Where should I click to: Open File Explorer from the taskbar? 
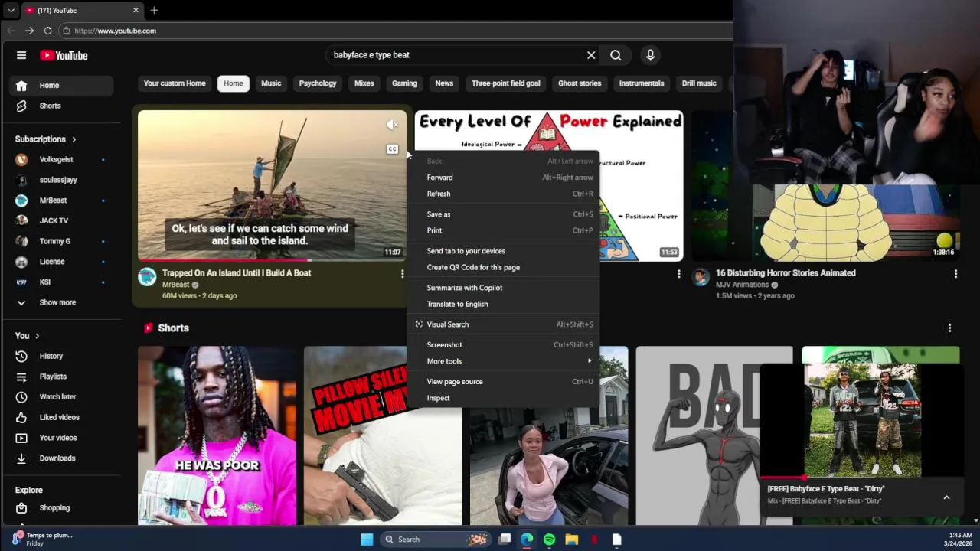(571, 540)
